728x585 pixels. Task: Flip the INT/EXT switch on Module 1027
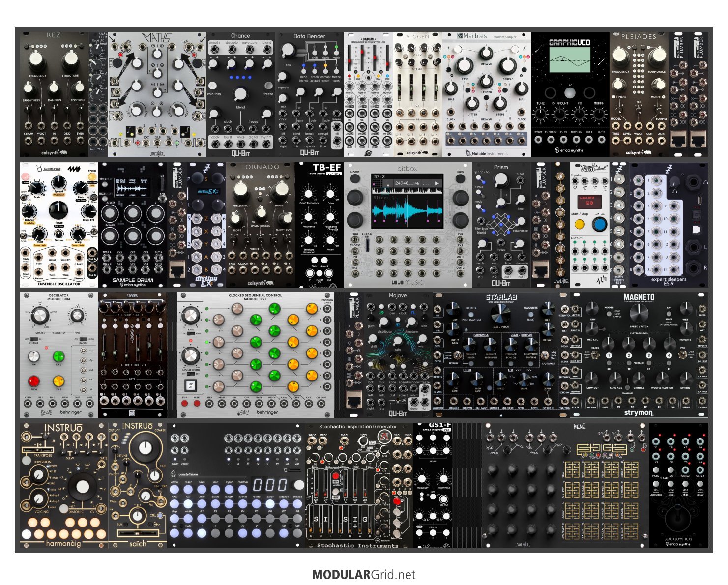(190, 374)
